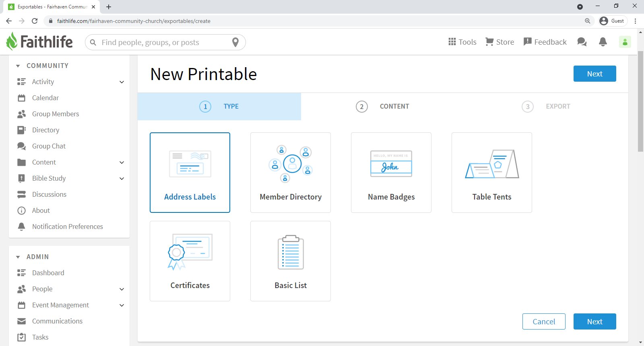644x346 pixels.
Task: Click the Faithlife logo
Action: [x=39, y=42]
